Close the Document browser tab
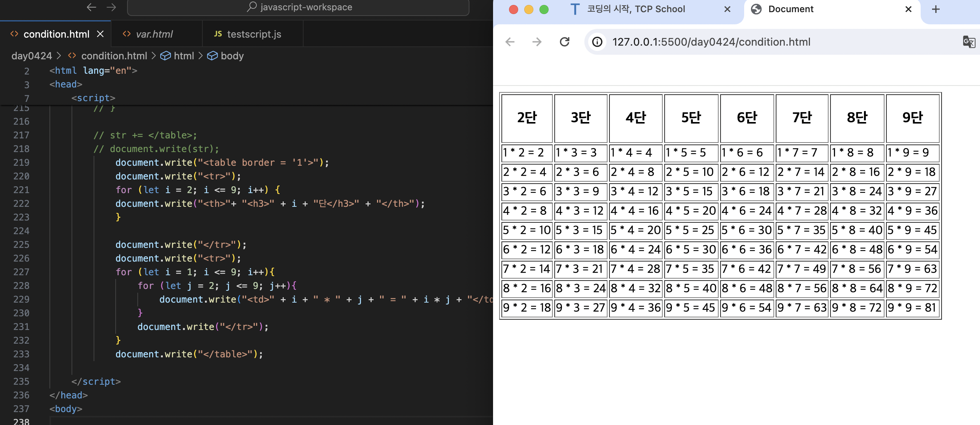 908,9
